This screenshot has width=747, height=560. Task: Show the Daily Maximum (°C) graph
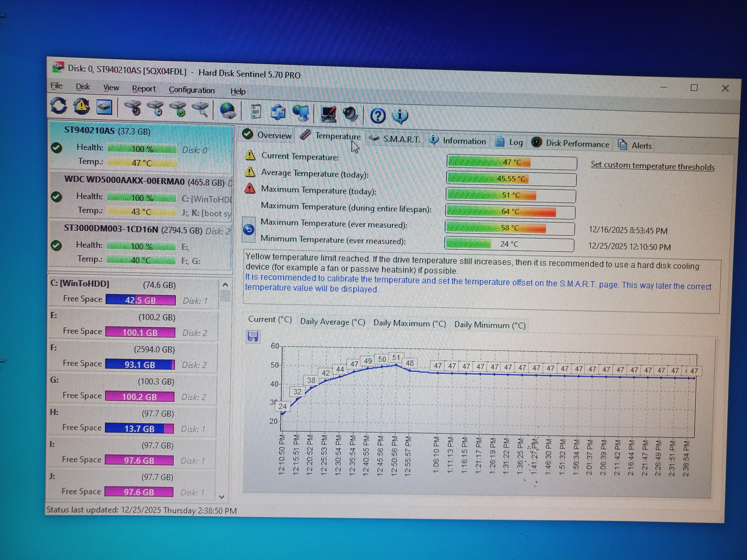(409, 323)
